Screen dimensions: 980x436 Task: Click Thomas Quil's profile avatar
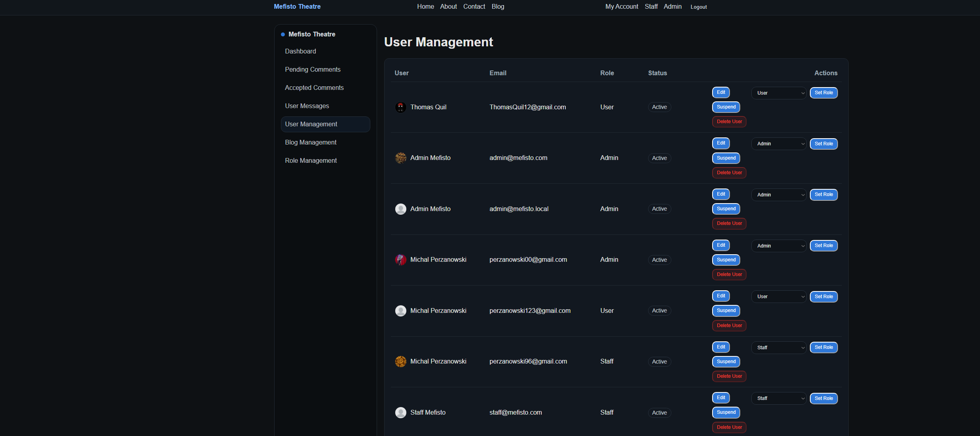click(400, 107)
